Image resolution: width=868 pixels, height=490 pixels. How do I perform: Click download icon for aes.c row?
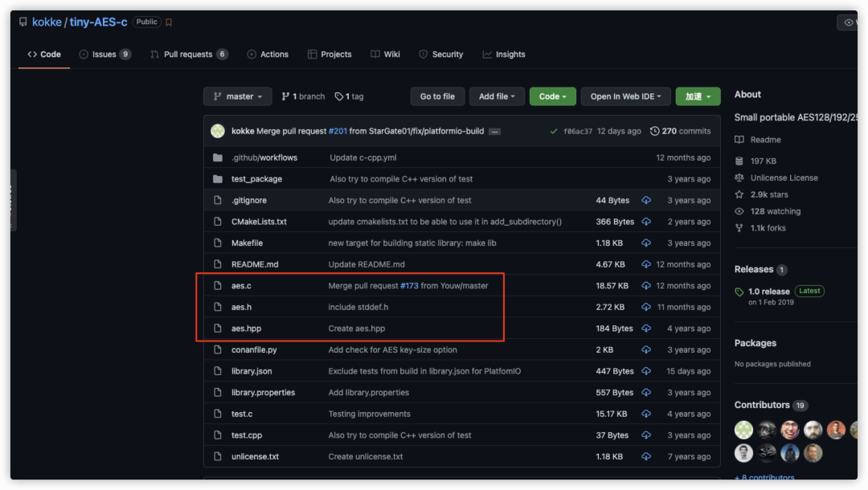[646, 286]
